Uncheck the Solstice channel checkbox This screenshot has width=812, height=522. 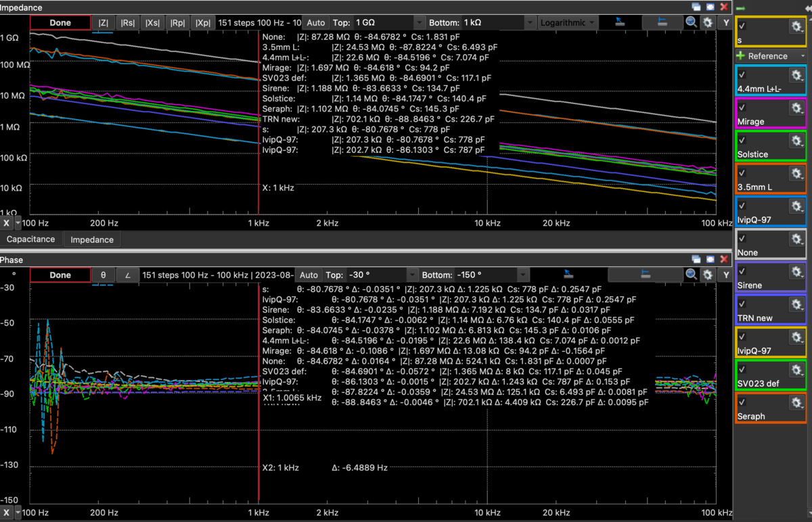click(x=742, y=140)
